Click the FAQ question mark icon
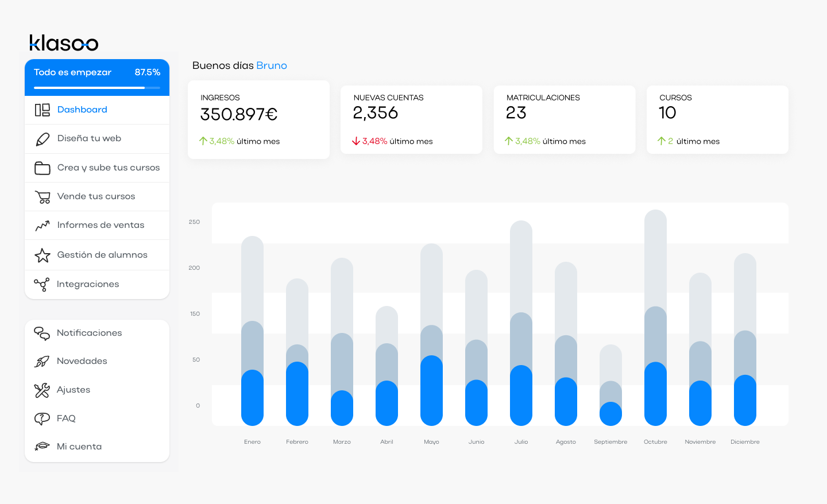827x504 pixels. [x=42, y=419]
